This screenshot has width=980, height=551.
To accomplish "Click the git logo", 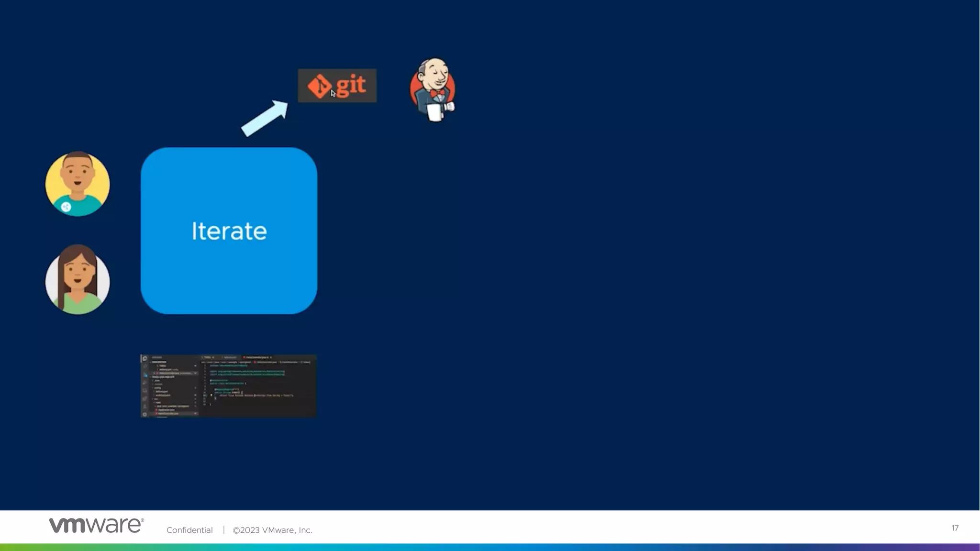I will point(337,86).
